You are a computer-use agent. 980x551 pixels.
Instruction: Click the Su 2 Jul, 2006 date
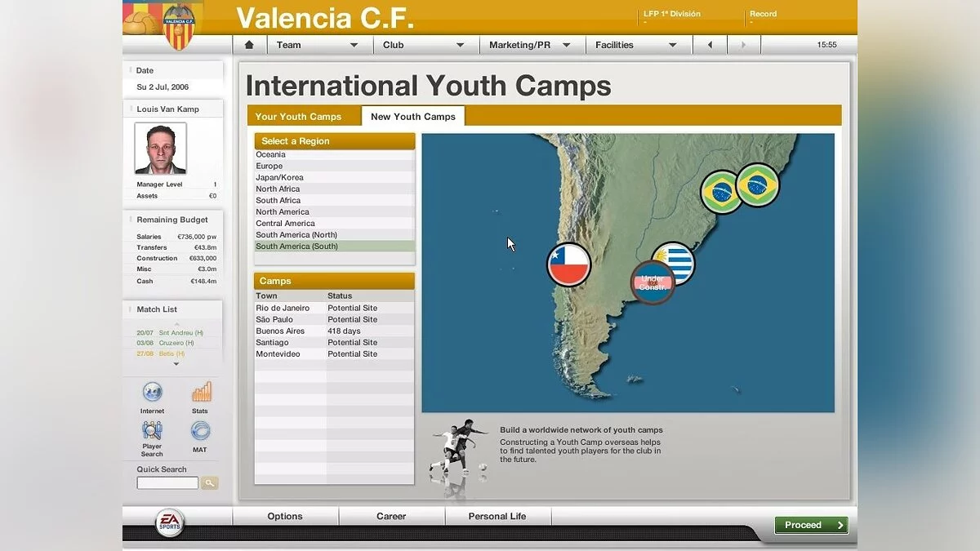click(163, 87)
